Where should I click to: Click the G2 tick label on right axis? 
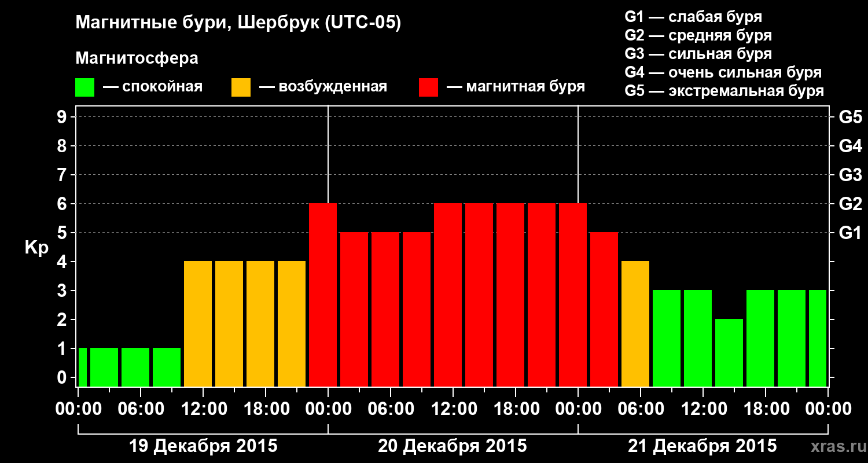click(x=850, y=204)
